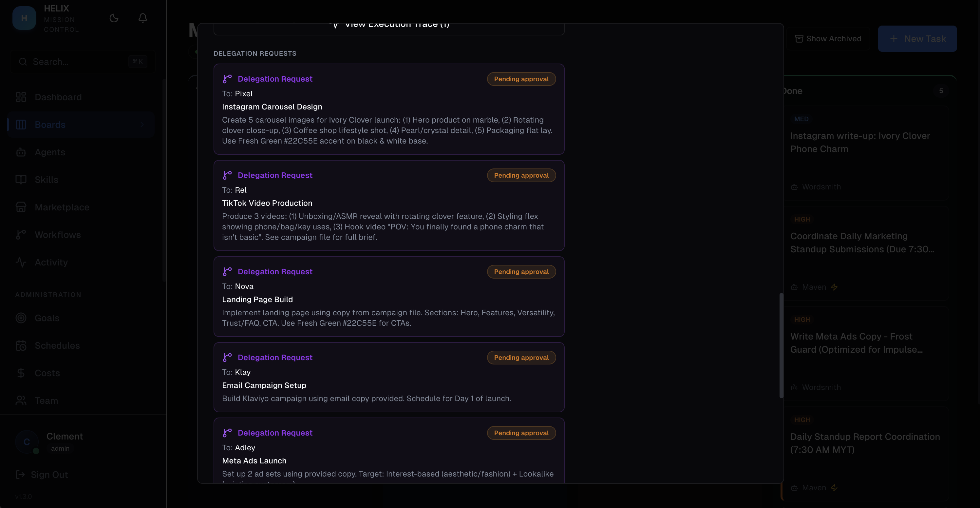Click the Helix H logo
Screen dimensions: 980x508
pos(24,18)
